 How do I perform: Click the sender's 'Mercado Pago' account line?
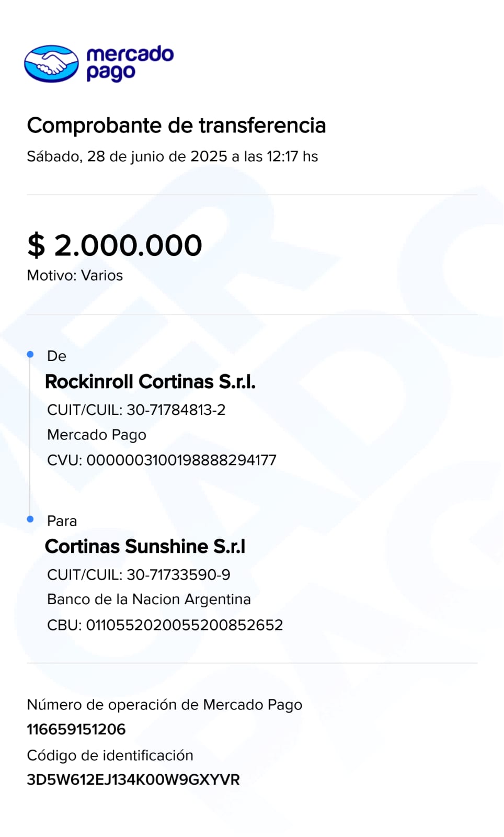[97, 435]
